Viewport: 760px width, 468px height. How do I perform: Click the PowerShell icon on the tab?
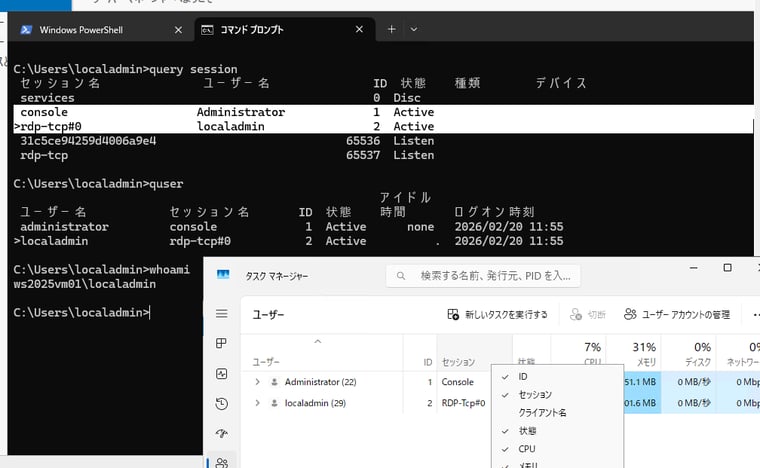point(26,30)
